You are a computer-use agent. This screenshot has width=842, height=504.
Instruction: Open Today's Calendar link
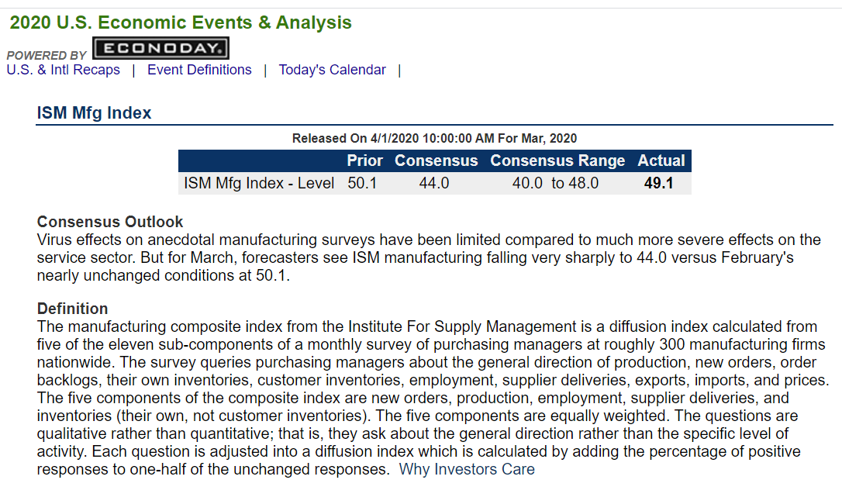(332, 70)
